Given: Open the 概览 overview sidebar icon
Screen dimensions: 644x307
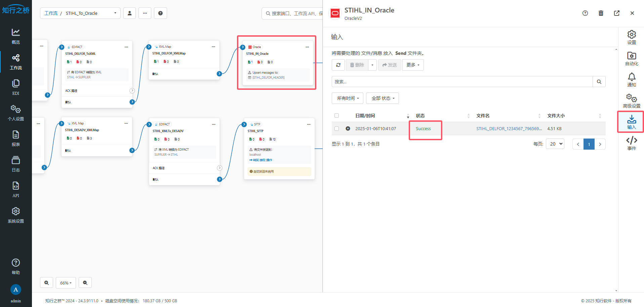Looking at the screenshot, I should click(16, 36).
